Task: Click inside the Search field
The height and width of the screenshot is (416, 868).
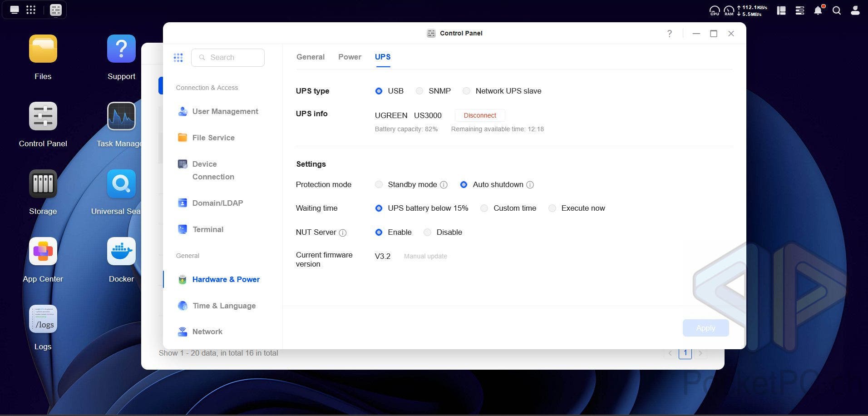Action: [232, 57]
